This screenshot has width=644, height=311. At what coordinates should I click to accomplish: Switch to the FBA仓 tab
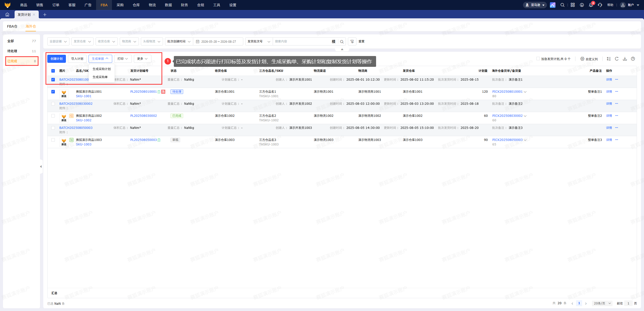[12, 26]
